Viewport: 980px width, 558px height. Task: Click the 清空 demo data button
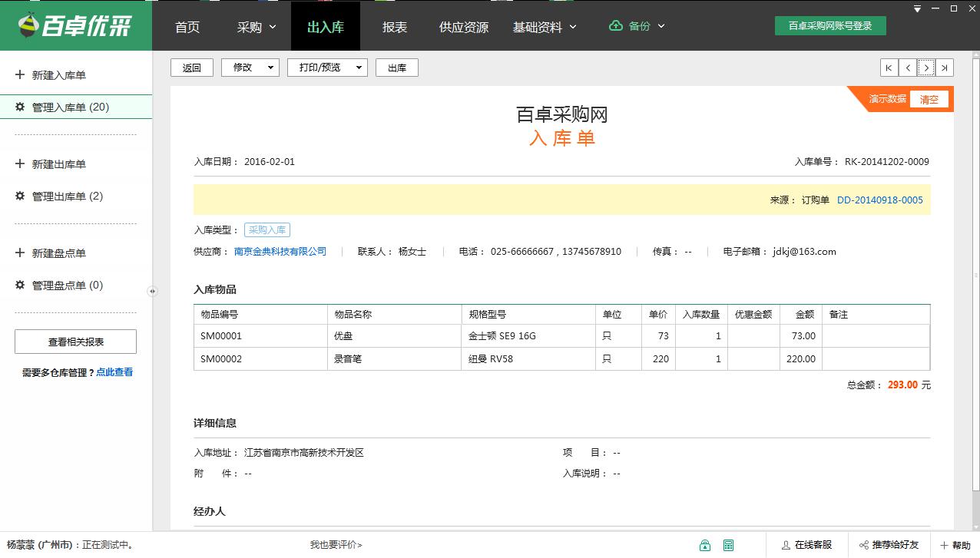point(929,99)
